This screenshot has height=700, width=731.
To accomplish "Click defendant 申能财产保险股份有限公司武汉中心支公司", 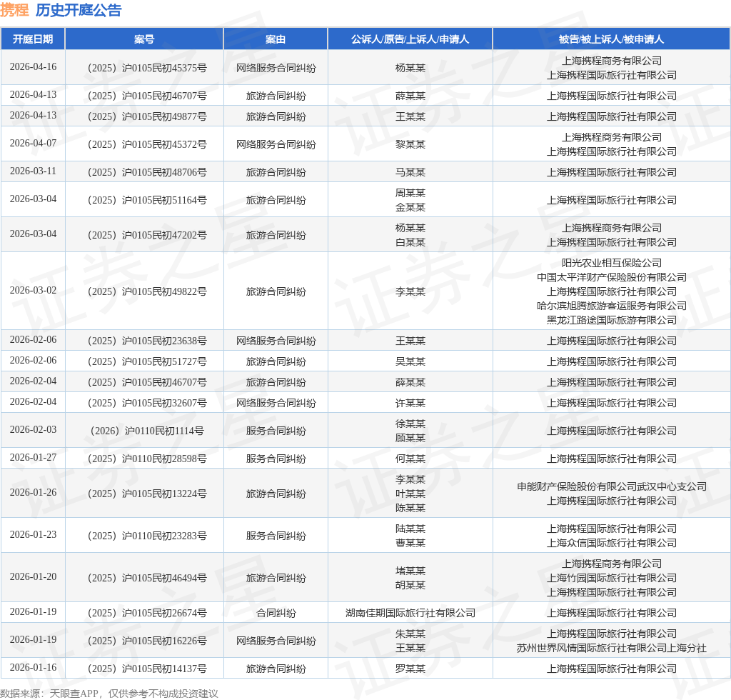I will 611,487.
